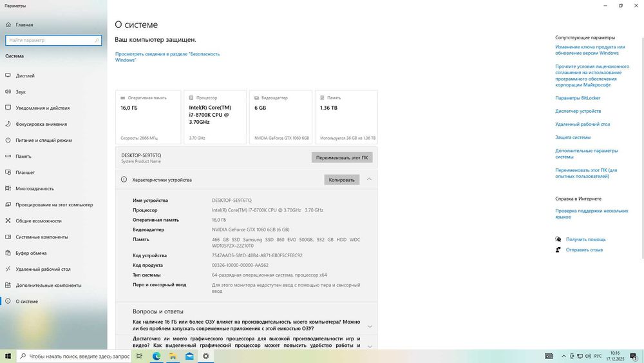This screenshot has height=363, width=644.
Task: Click the Settings gear on the taskbar
Action: [206, 356]
